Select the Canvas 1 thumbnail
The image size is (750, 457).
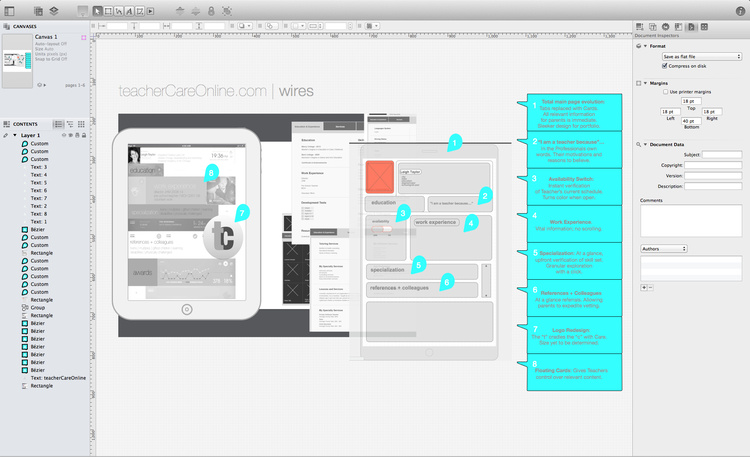[x=17, y=61]
